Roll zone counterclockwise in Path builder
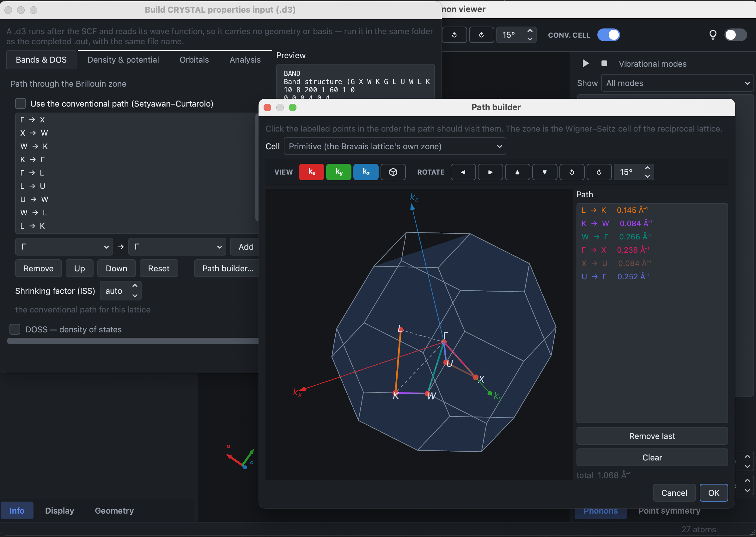The image size is (756, 537). [572, 172]
